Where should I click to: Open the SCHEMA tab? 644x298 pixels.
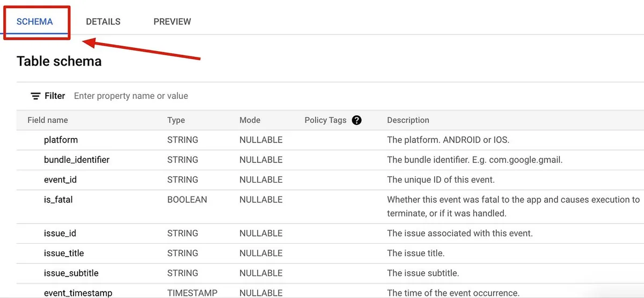coord(35,21)
